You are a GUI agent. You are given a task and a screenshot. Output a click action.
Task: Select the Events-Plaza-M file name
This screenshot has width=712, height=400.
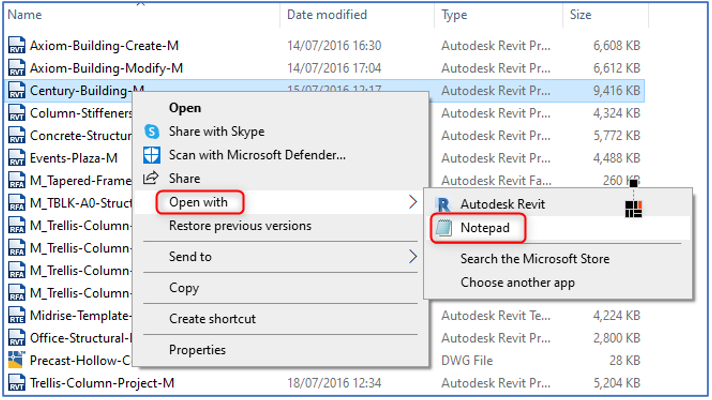[74, 158]
